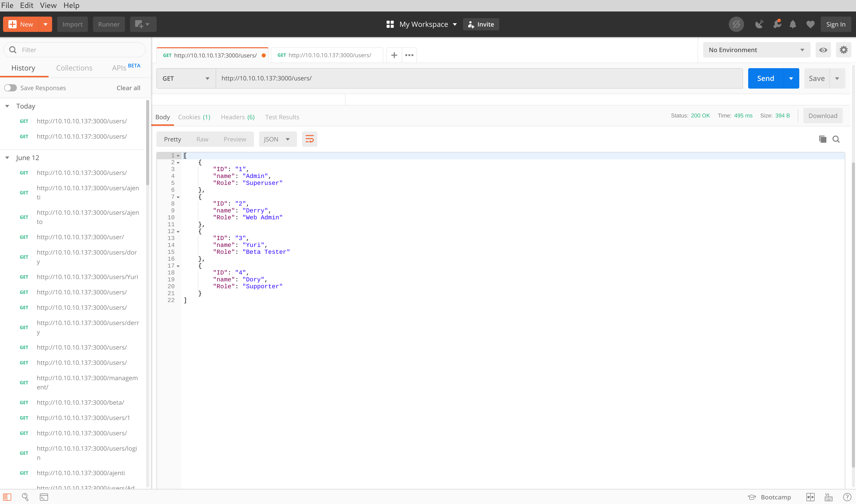This screenshot has height=504, width=856.
Task: Open the View menu
Action: pos(48,5)
